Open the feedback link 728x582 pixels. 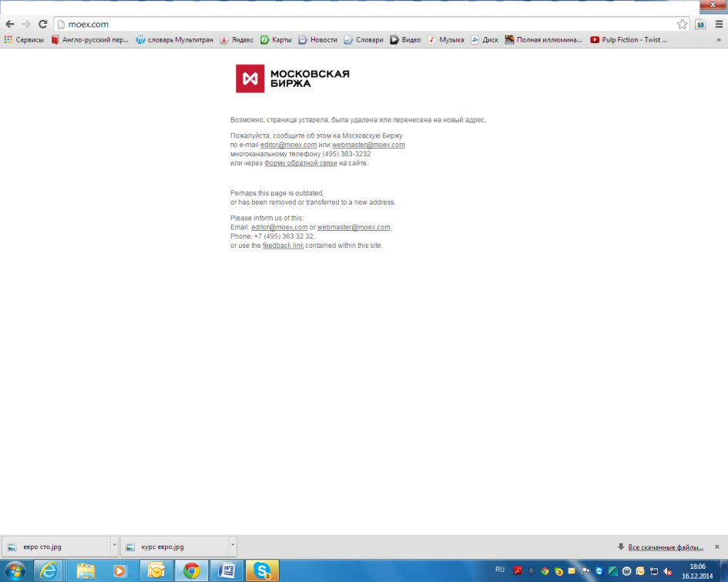pos(283,246)
